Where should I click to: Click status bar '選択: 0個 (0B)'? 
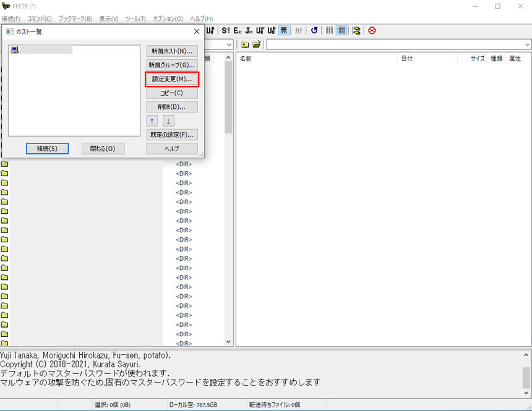point(113,405)
